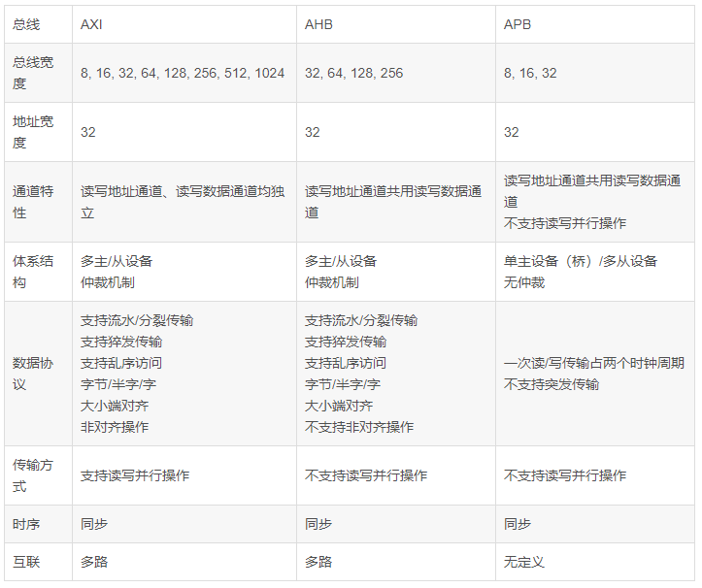Click AHB '大小端对齐' line
This screenshot has width=702, height=588.
click(339, 406)
